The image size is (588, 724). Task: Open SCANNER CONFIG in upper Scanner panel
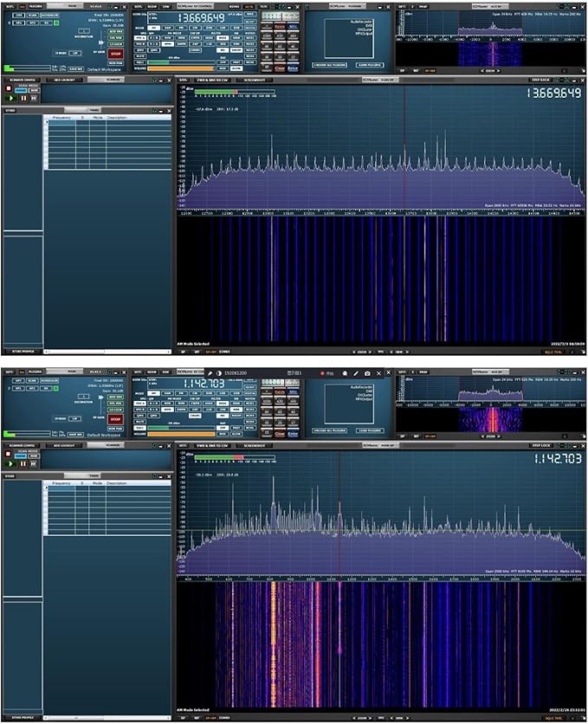coord(23,80)
